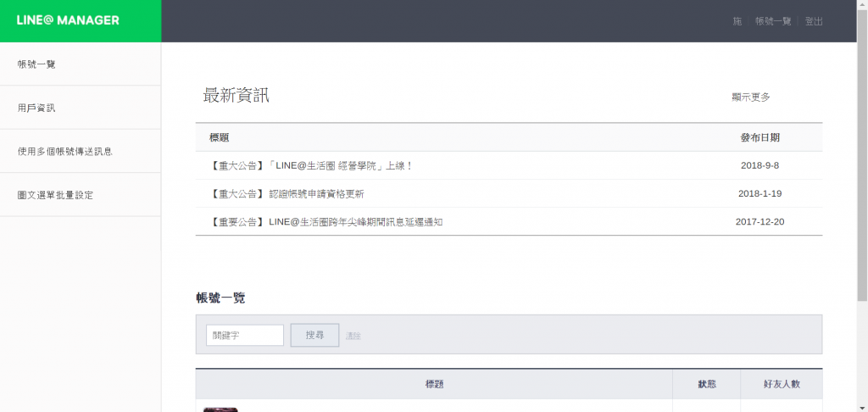Go to 帳號一覽 link in top header
This screenshot has height=412, width=868.
pyautogui.click(x=773, y=21)
